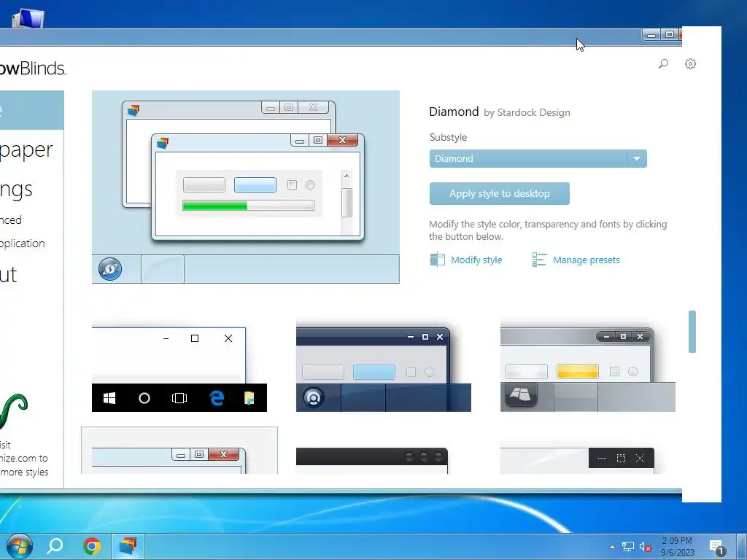Click the WindowBlinds taskbar icon
Viewport: 747px width, 560px height.
[128, 545]
